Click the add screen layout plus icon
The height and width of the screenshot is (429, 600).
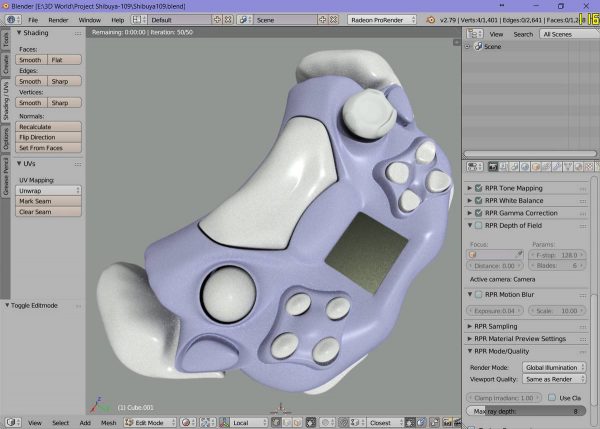(216, 19)
